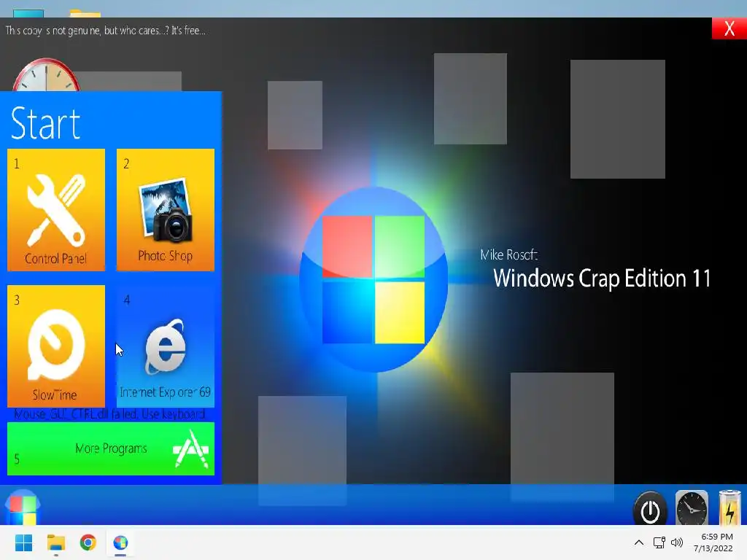The image size is (747, 560).
Task: Launch the Internet Explorer 69 tile
Action: point(166,346)
